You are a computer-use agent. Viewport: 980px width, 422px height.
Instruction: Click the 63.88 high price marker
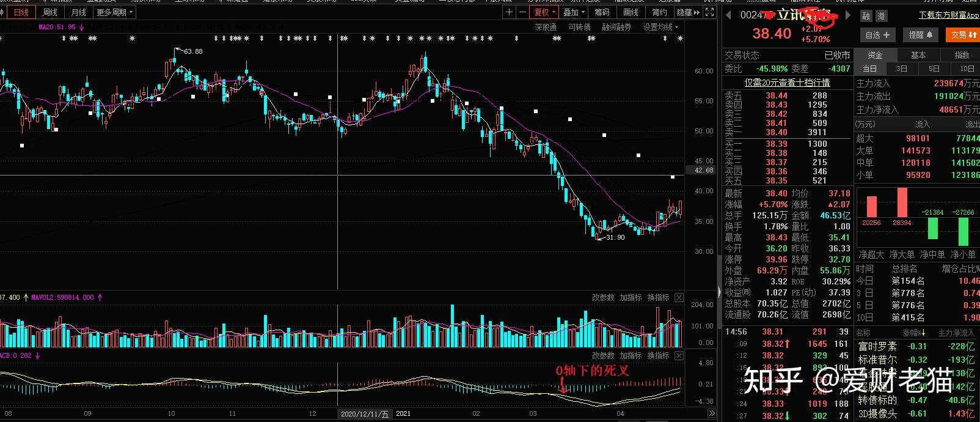193,51
